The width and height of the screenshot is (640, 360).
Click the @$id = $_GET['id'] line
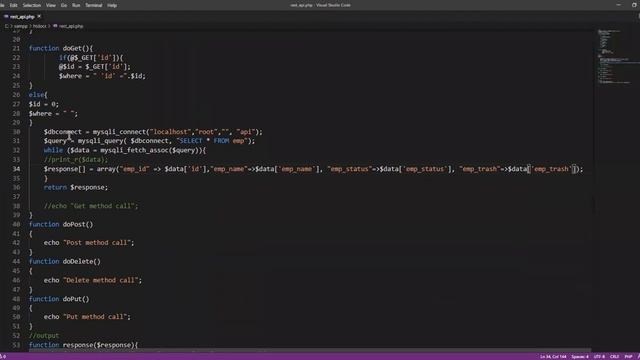(x=95, y=67)
